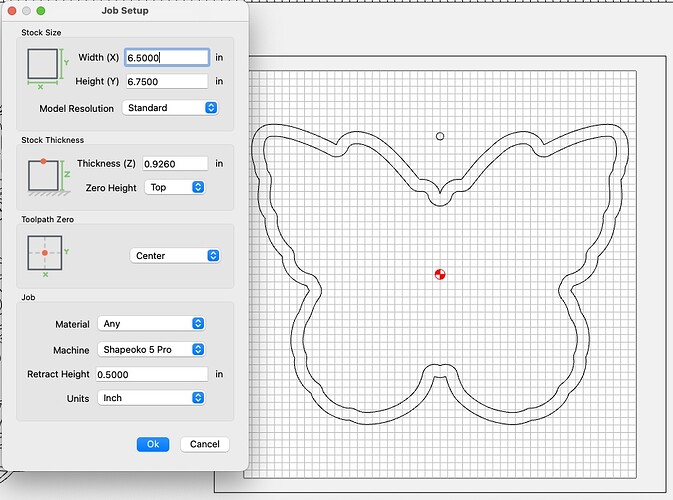673x500 pixels.
Task: Open the Units dropdown showing Inch
Action: coord(151,398)
